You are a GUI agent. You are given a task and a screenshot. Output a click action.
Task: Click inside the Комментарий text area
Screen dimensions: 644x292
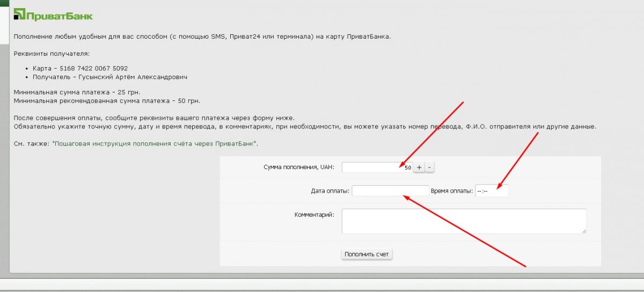pos(464,221)
